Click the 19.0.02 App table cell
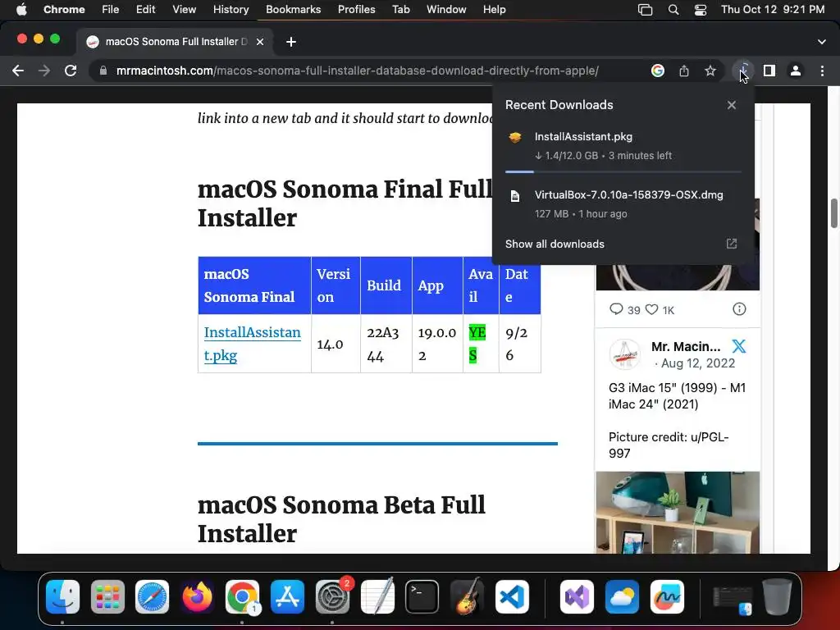Image resolution: width=840 pixels, height=630 pixels. [437, 344]
